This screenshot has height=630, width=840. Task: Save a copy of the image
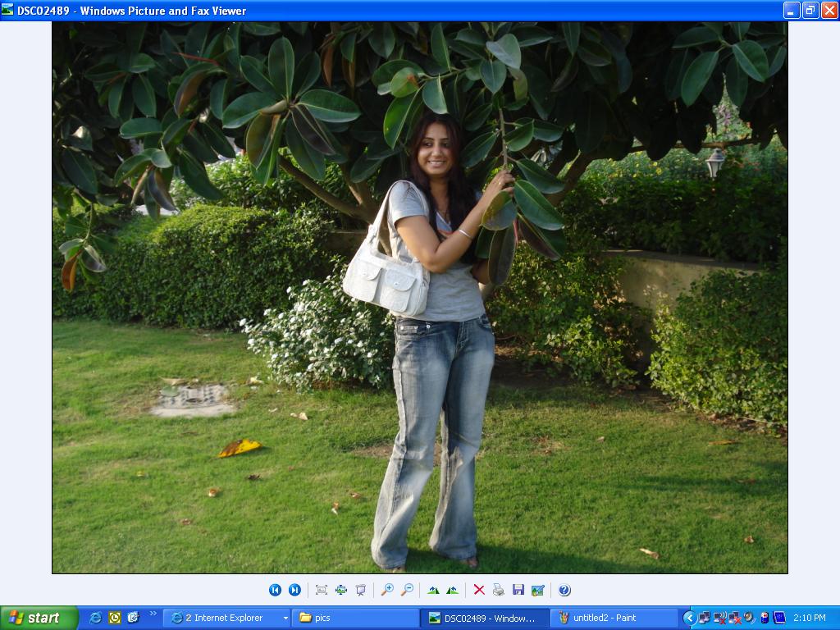(518, 590)
